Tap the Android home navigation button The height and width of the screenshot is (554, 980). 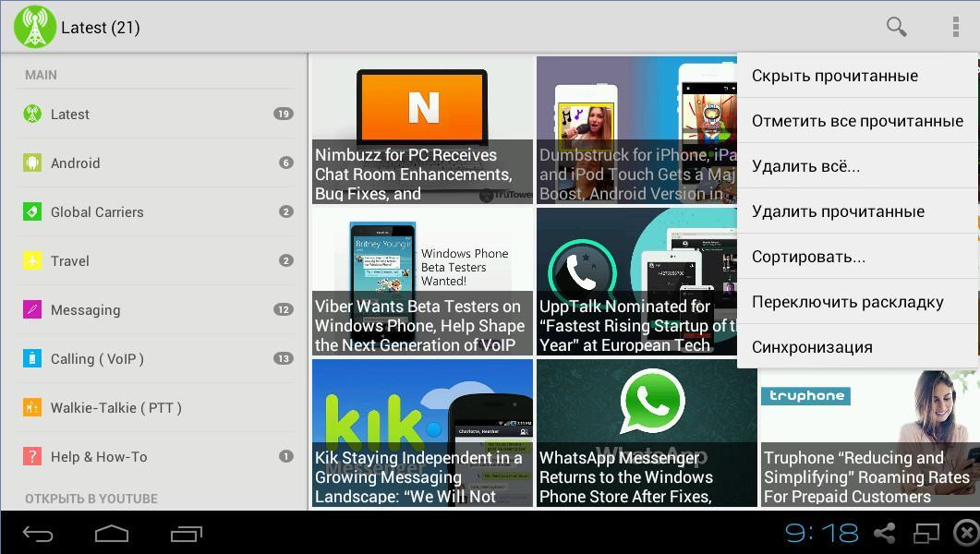[x=112, y=534]
